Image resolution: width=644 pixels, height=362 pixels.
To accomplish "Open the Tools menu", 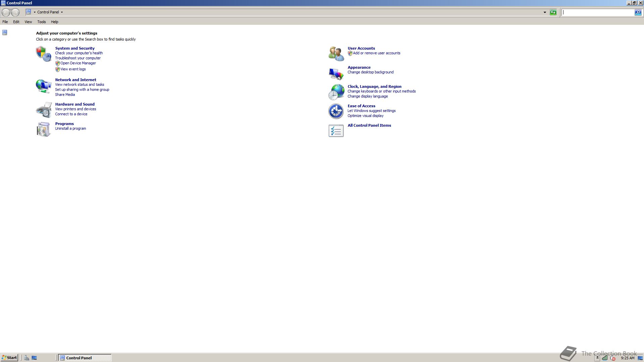I will [42, 22].
